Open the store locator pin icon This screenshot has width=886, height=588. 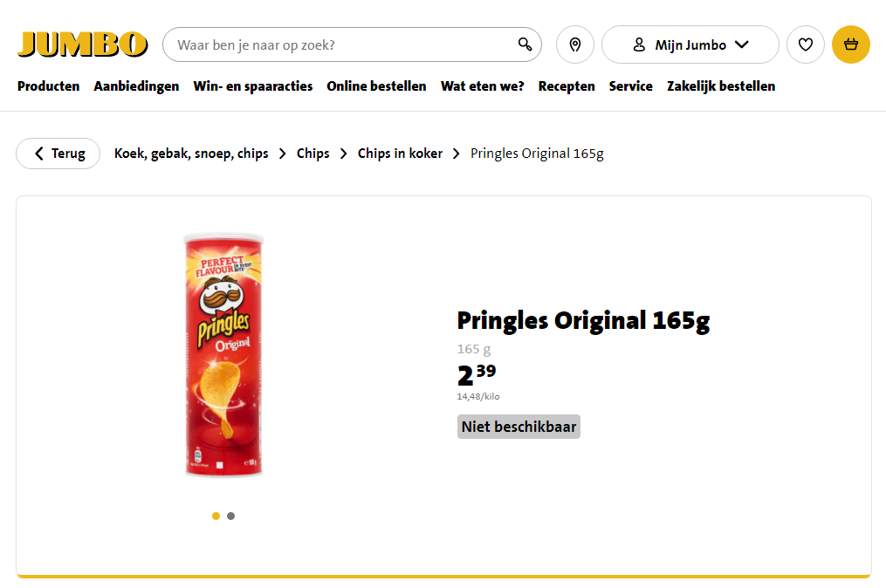coord(574,44)
